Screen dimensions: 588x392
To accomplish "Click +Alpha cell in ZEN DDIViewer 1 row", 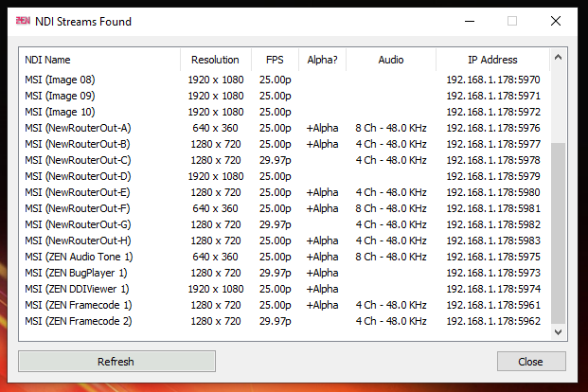I will [x=322, y=289].
